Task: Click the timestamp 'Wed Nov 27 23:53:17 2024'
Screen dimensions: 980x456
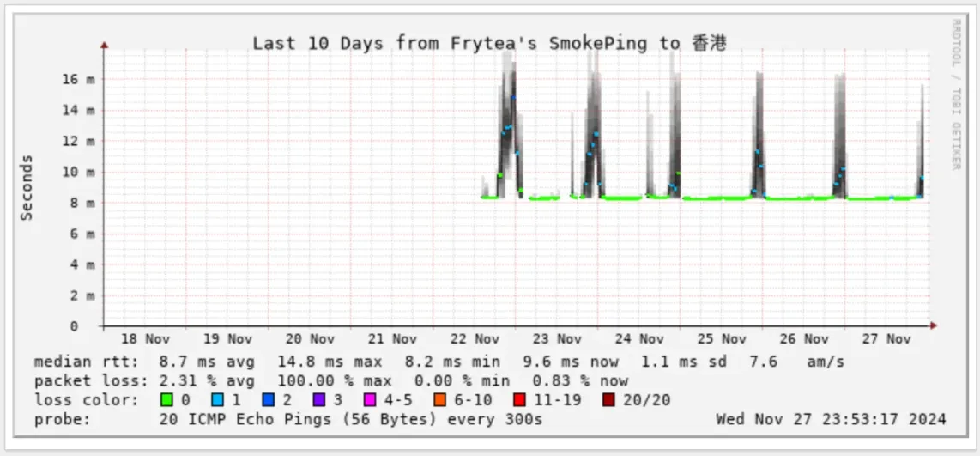Action: (831, 420)
